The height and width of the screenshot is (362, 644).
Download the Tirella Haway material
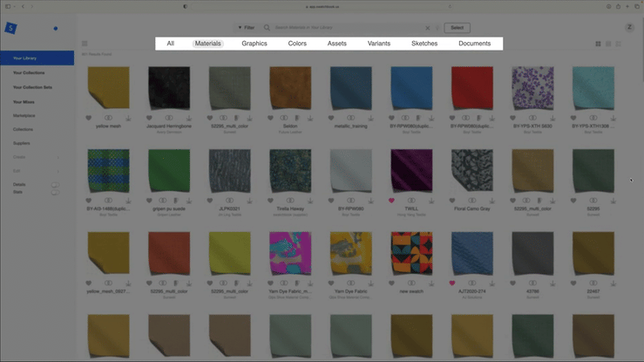point(310,201)
